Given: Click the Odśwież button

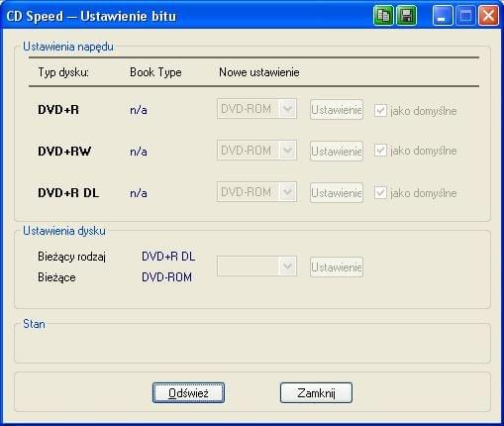Looking at the screenshot, I should coord(188,393).
